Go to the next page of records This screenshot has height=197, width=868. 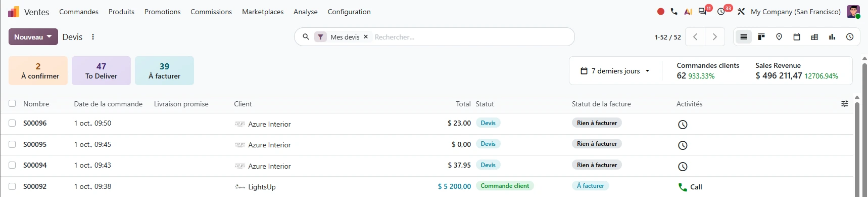click(714, 37)
